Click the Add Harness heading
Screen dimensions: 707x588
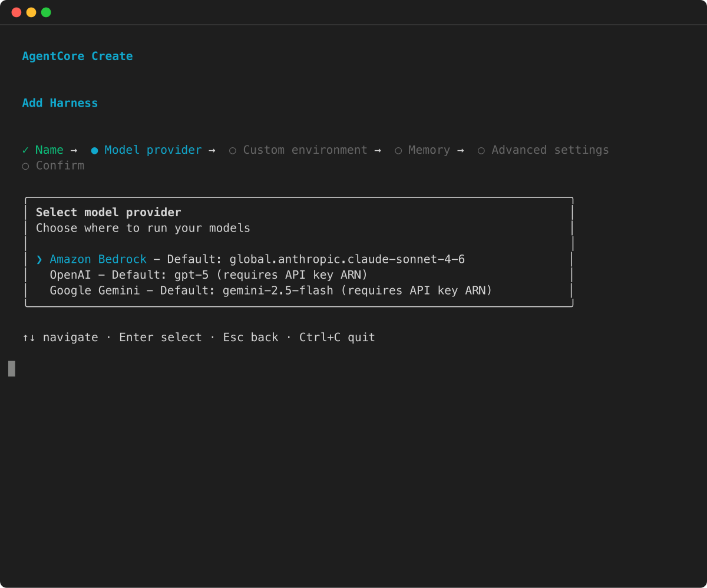point(60,103)
